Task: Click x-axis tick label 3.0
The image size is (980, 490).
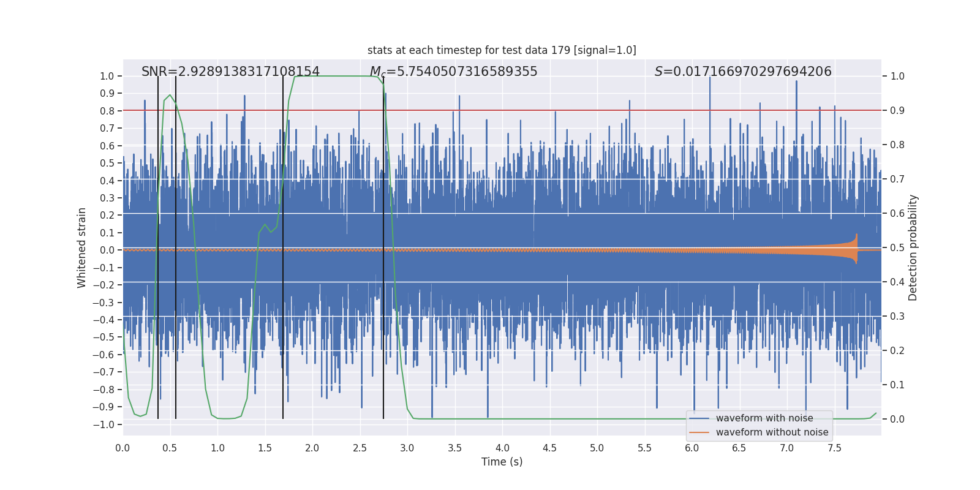Action: tap(407, 448)
